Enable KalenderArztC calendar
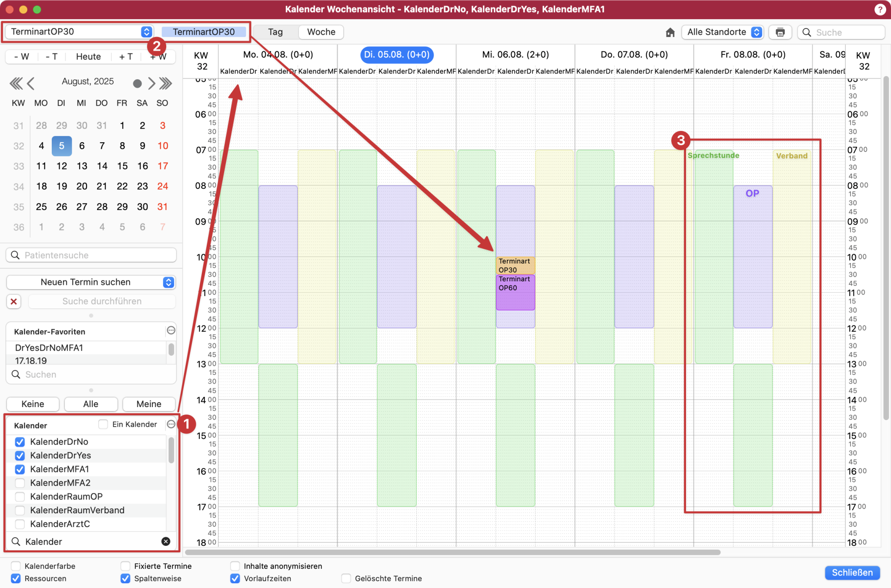 (x=20, y=524)
